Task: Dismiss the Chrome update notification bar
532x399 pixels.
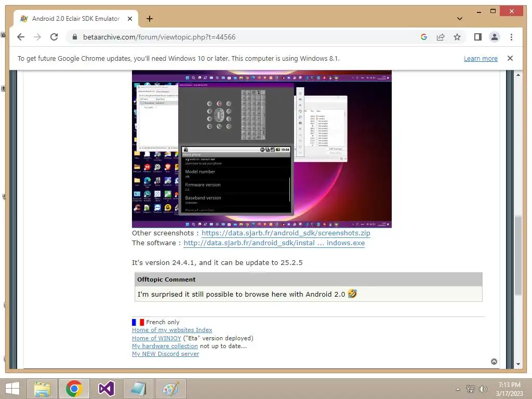Action: click(510, 58)
